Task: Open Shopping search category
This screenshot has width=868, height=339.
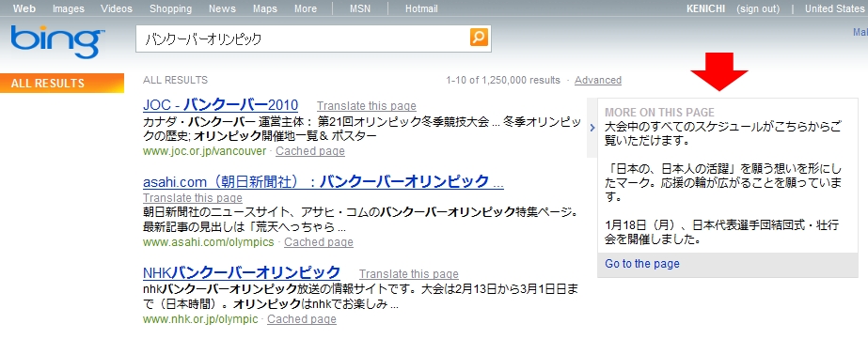Action: tap(170, 8)
